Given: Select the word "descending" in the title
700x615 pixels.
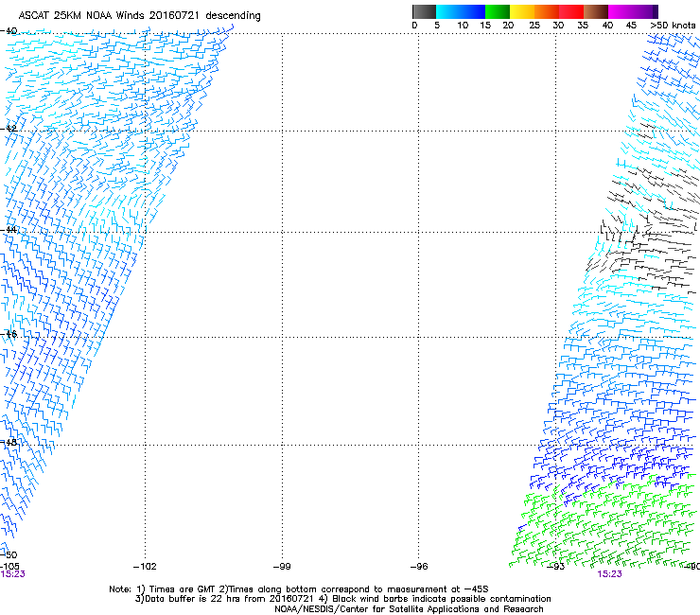Looking at the screenshot, I should pyautogui.click(x=233, y=16).
